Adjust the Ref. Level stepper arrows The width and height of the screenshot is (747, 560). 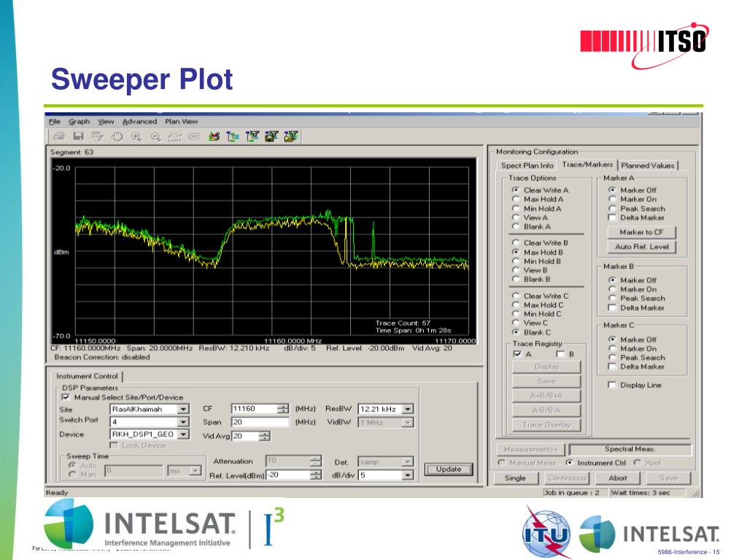316,475
